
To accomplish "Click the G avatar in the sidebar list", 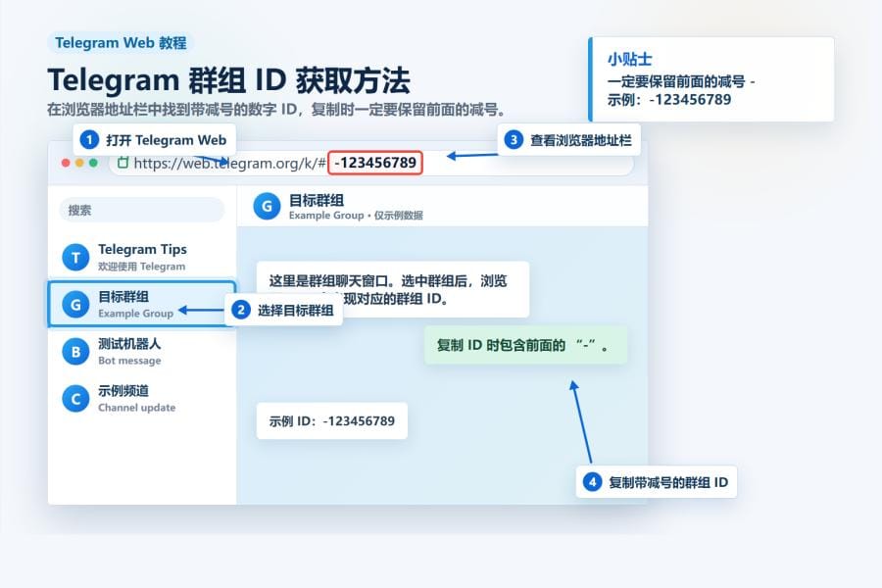I will pyautogui.click(x=75, y=305).
